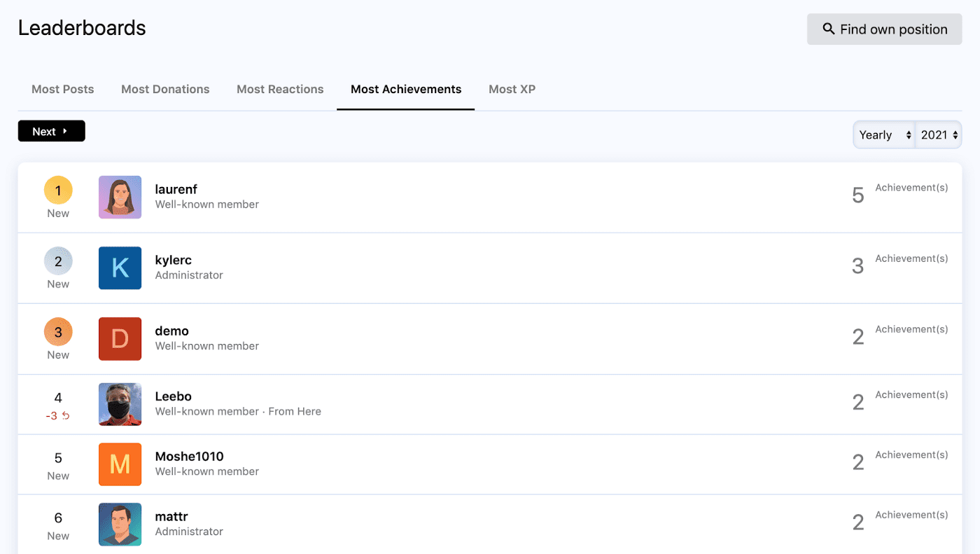Click kylerc's blue K avatar
The image size is (980, 554).
(x=120, y=268)
